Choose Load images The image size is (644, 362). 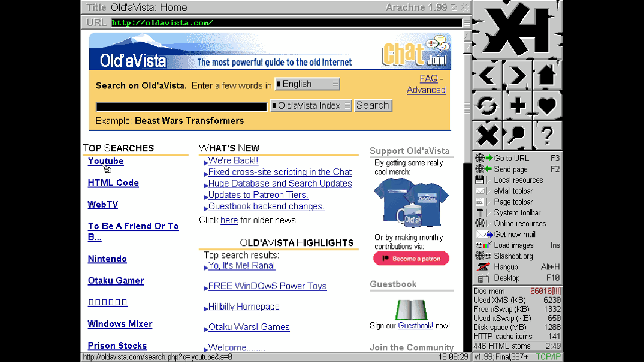click(x=517, y=245)
